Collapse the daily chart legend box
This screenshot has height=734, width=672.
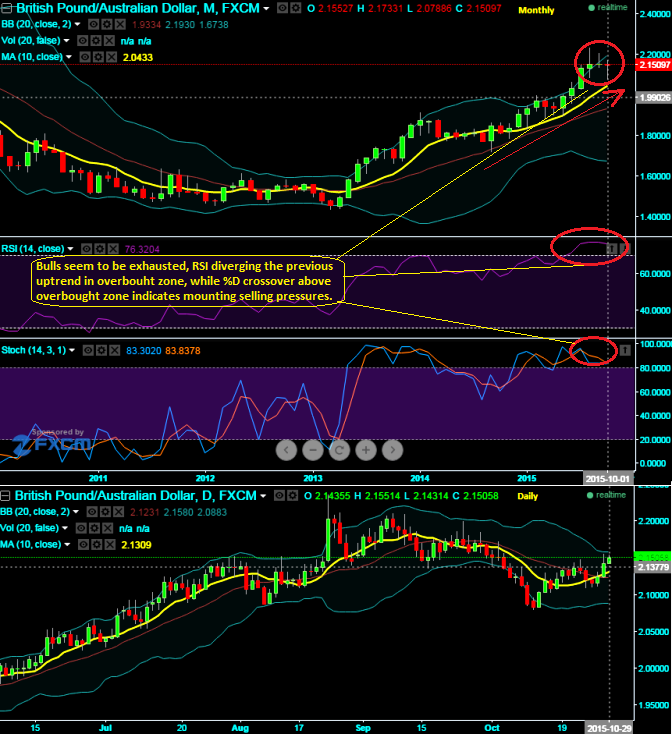[5, 495]
